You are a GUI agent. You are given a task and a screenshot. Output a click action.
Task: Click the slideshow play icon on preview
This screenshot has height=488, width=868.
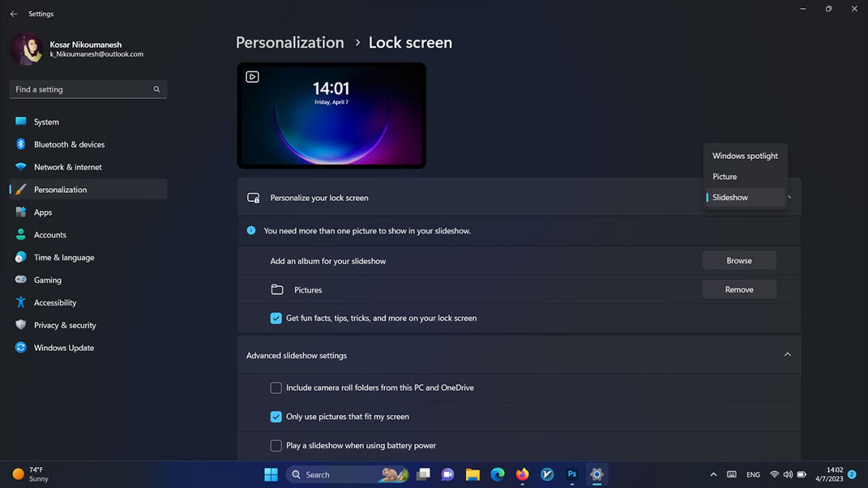252,77
